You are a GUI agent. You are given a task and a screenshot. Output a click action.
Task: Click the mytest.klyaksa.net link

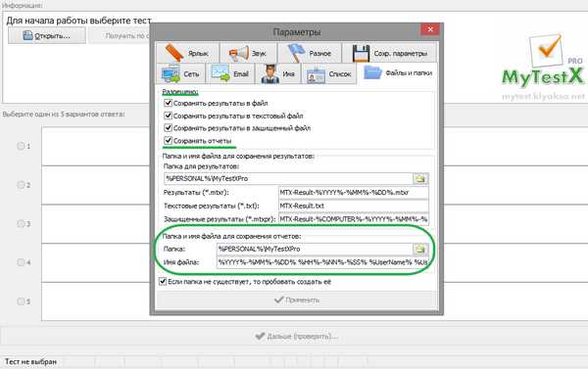tap(543, 96)
